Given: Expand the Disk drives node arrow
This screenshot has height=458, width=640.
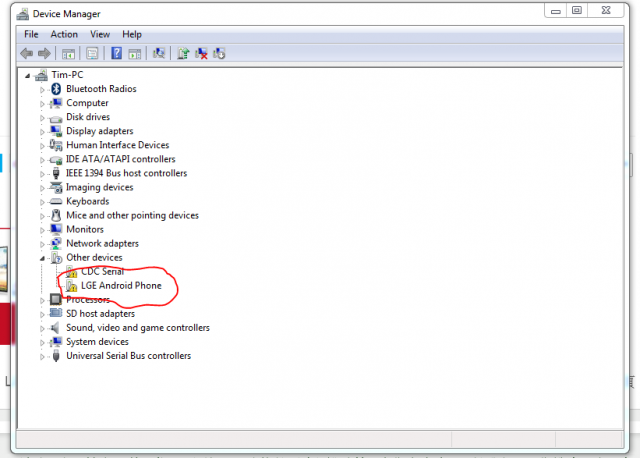Looking at the screenshot, I should click(x=42, y=118).
